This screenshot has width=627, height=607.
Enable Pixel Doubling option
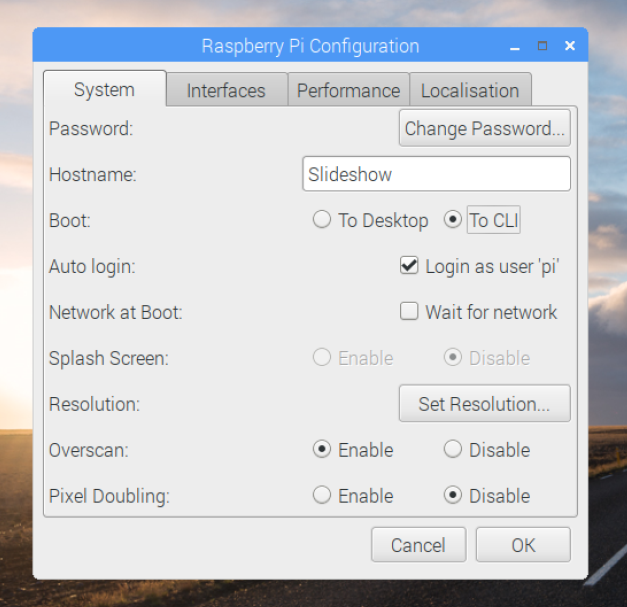coord(322,496)
